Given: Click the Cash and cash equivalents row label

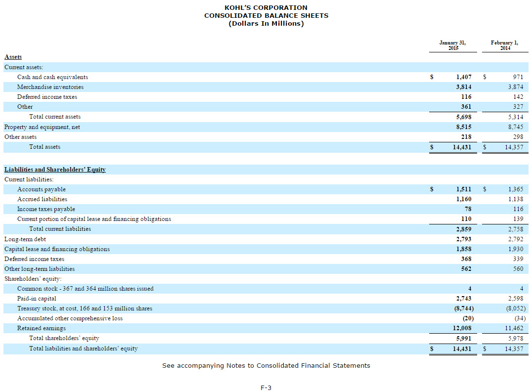Looking at the screenshot, I should (x=52, y=77).
